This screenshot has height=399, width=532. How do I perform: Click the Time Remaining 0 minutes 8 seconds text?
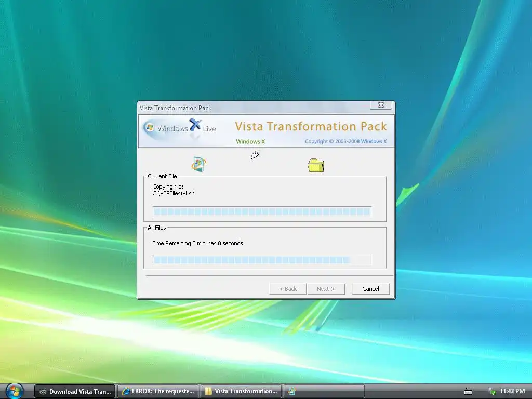pyautogui.click(x=197, y=243)
